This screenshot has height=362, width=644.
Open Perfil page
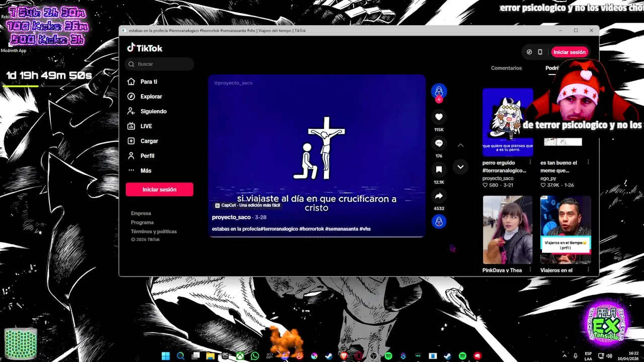(147, 156)
